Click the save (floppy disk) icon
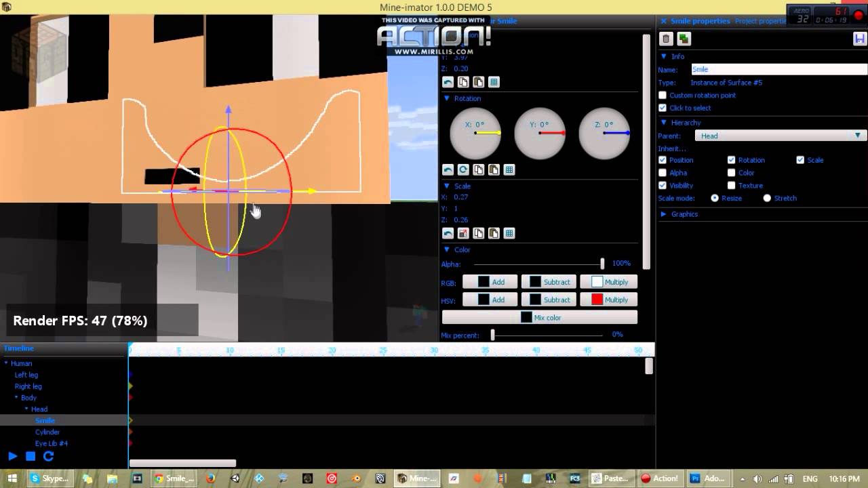This screenshot has width=868, height=488. 859,39
